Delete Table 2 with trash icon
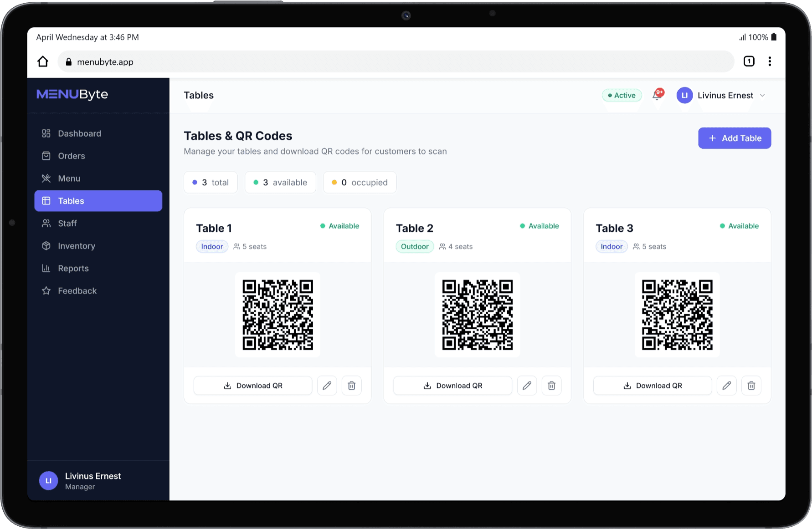This screenshot has width=812, height=529. pyautogui.click(x=551, y=386)
